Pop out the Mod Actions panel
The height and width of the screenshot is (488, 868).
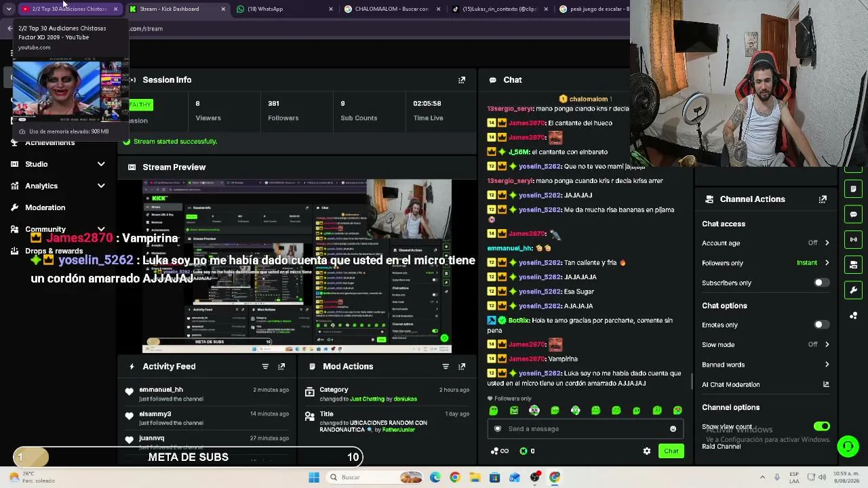pos(462,367)
